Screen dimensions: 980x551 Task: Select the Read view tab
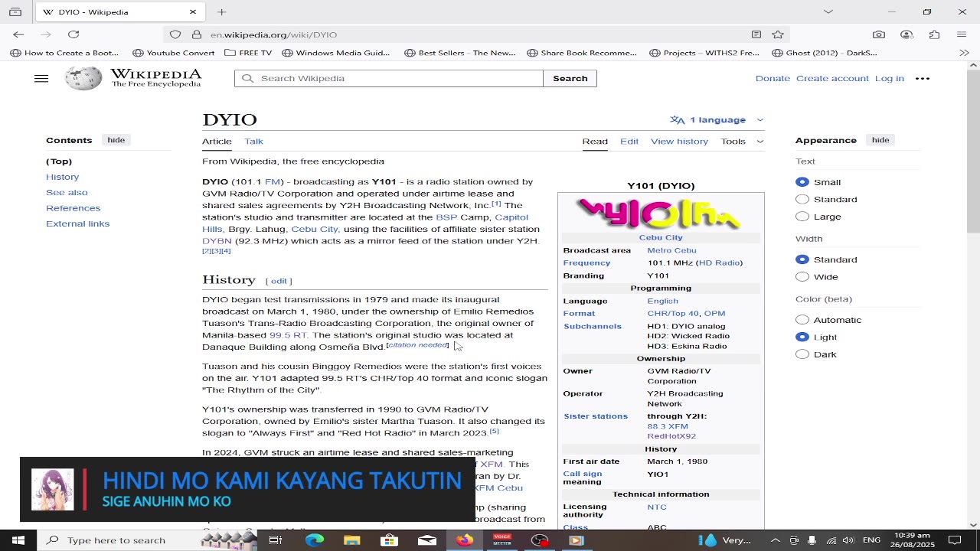click(595, 142)
